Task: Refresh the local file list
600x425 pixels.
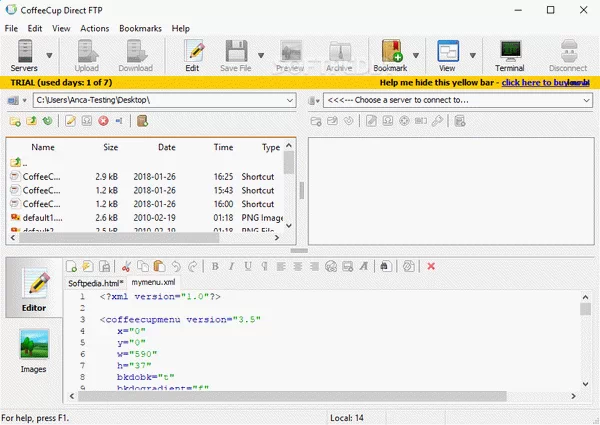Action: click(47, 121)
